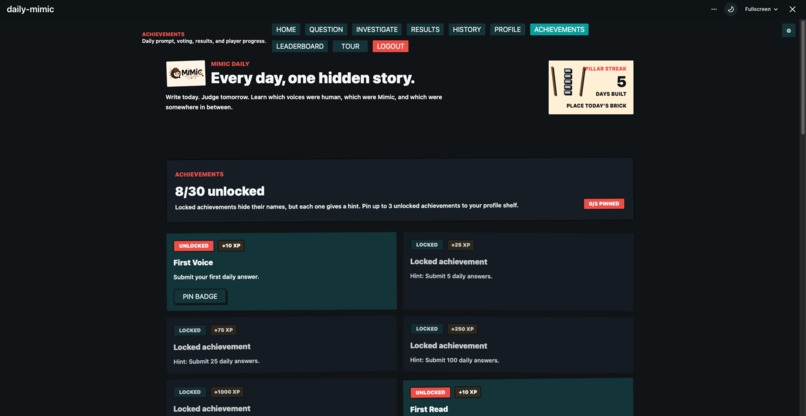Viewport: 806px width, 416px height.
Task: Open the HISTORY tab
Action: point(467,29)
